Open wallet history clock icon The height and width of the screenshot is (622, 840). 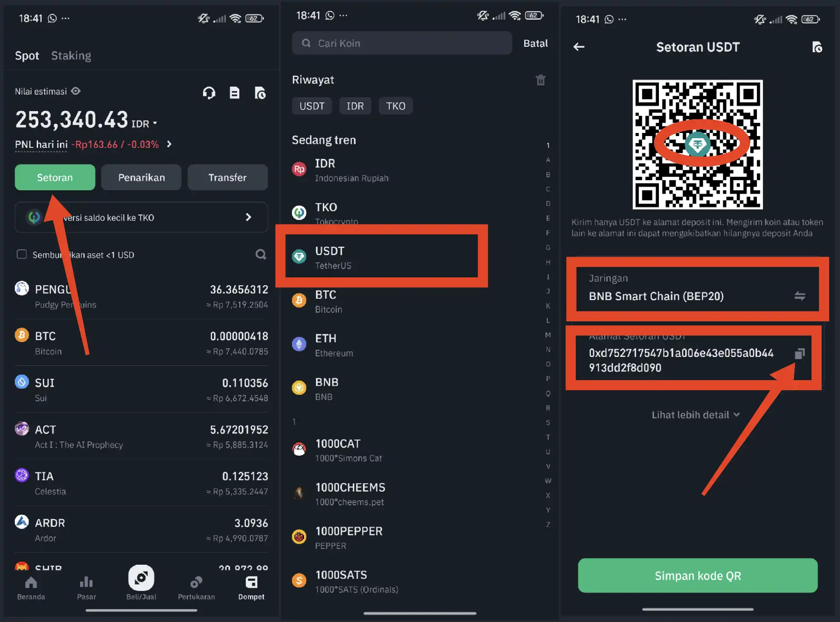coord(260,93)
